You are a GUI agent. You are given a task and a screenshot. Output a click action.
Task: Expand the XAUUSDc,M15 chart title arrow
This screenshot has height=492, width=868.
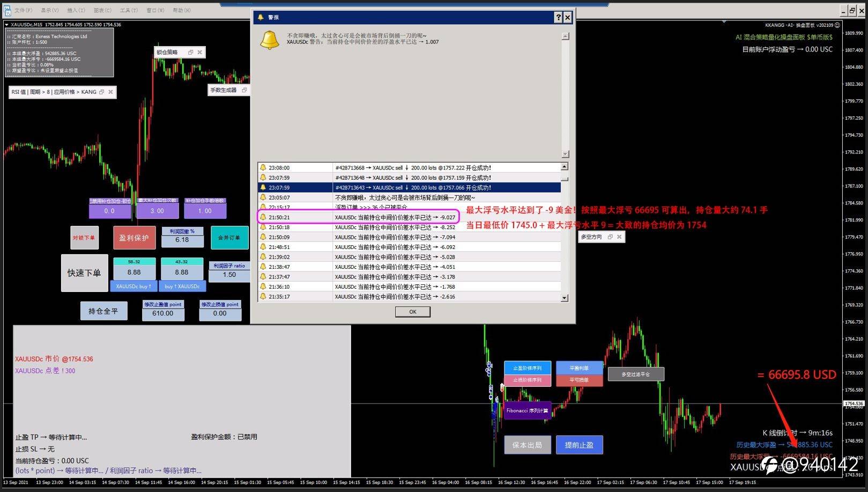pos(6,25)
